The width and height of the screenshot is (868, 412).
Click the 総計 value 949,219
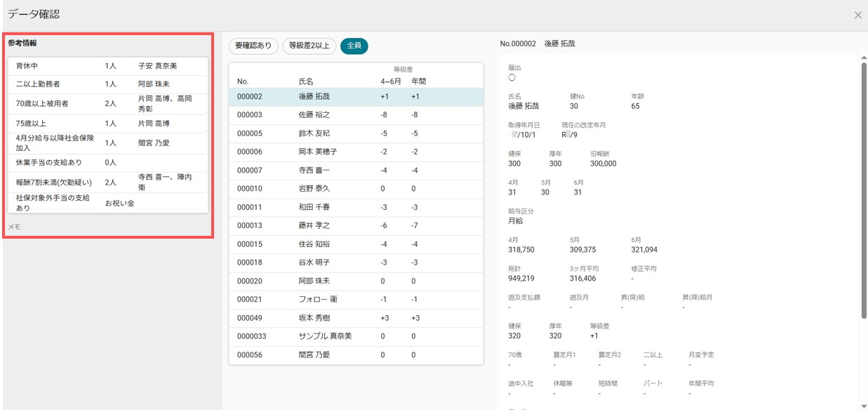(x=521, y=278)
